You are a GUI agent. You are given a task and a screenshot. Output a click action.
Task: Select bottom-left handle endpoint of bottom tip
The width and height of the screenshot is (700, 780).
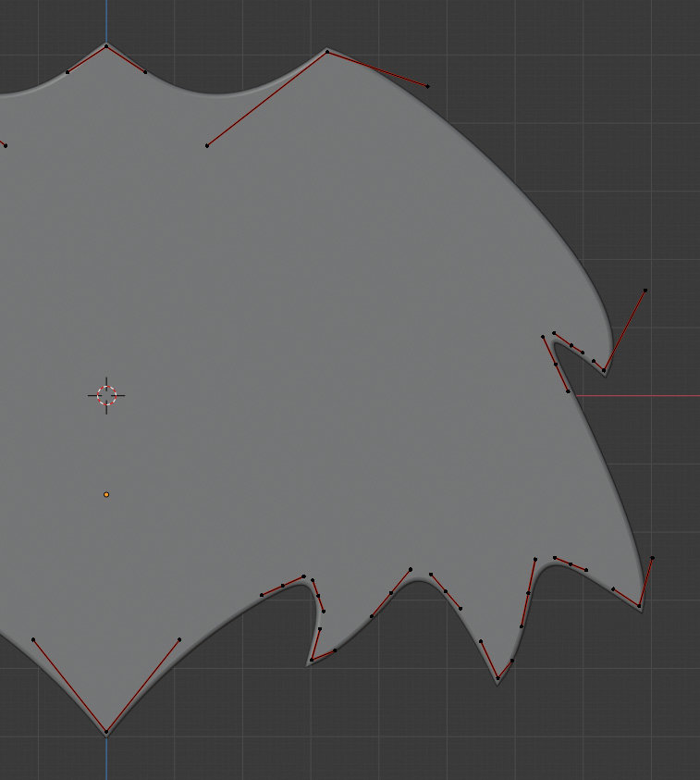pyautogui.click(x=33, y=639)
